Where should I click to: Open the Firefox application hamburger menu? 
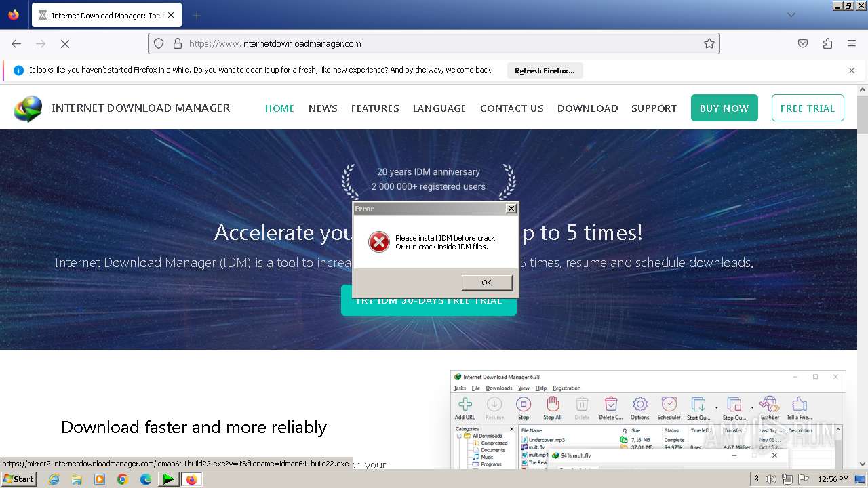click(852, 43)
